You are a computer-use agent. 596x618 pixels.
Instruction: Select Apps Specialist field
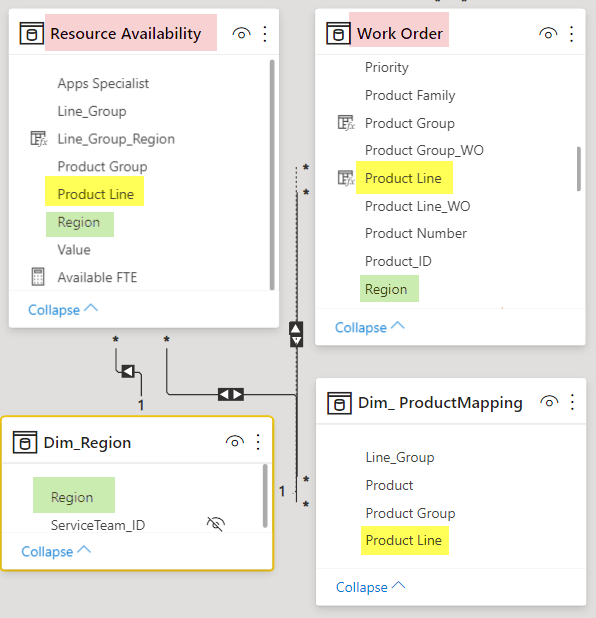click(103, 84)
